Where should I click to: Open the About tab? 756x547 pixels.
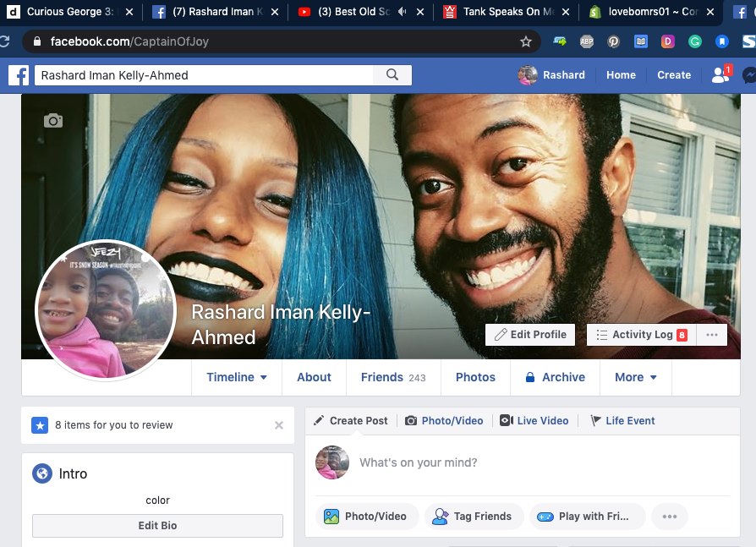tap(314, 377)
